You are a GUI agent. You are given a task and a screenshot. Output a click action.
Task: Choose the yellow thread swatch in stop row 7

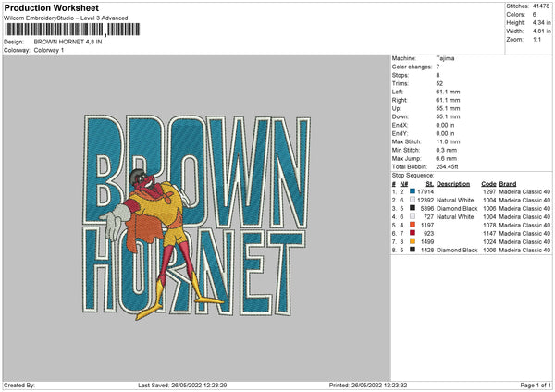click(413, 241)
